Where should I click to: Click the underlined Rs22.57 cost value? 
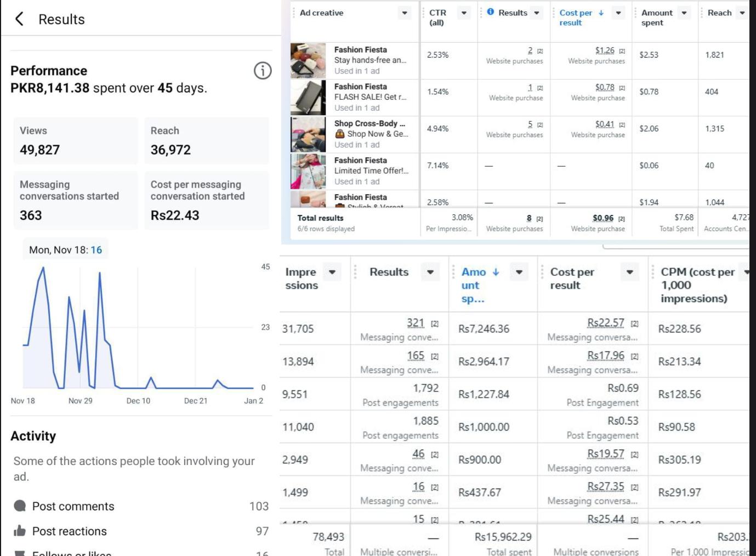(x=606, y=323)
